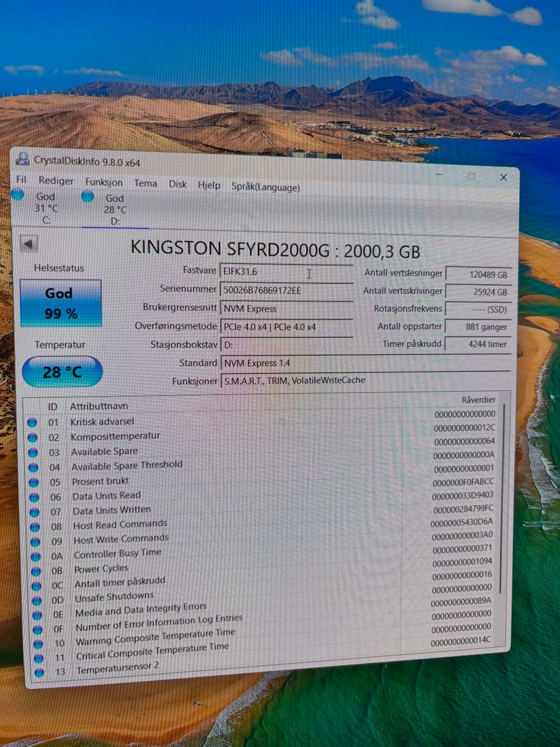The width and height of the screenshot is (560, 747).
Task: Click status dot for Warning Composite Temperature Time
Action: [38, 644]
